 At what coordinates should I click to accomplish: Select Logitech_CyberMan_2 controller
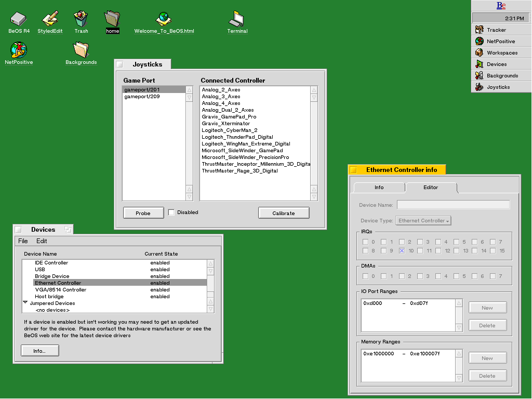coord(255,130)
